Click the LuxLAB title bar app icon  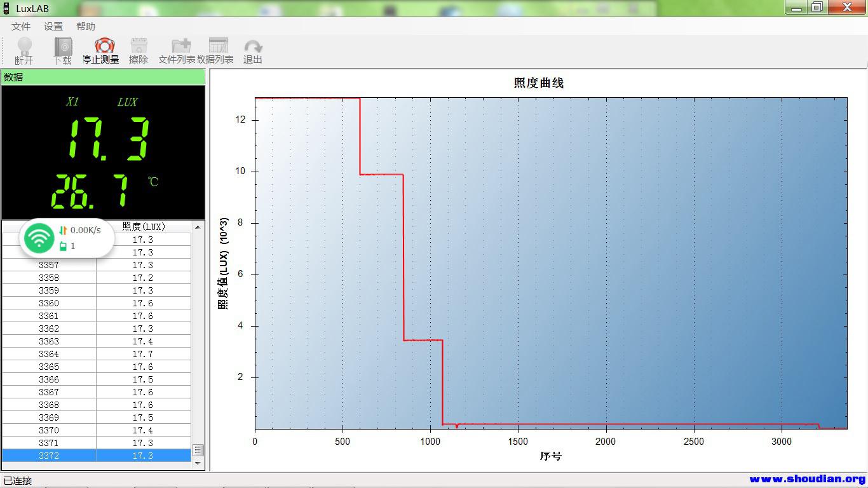point(7,8)
